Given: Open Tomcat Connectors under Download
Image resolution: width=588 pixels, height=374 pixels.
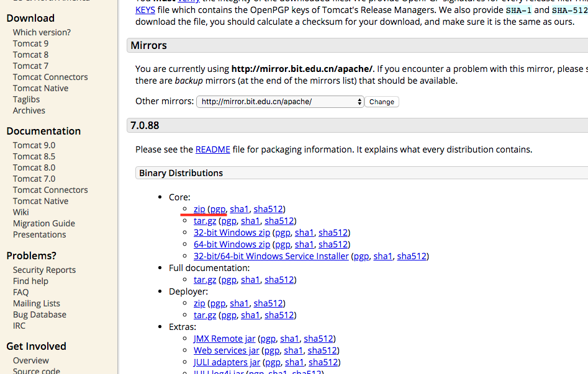Looking at the screenshot, I should point(50,77).
